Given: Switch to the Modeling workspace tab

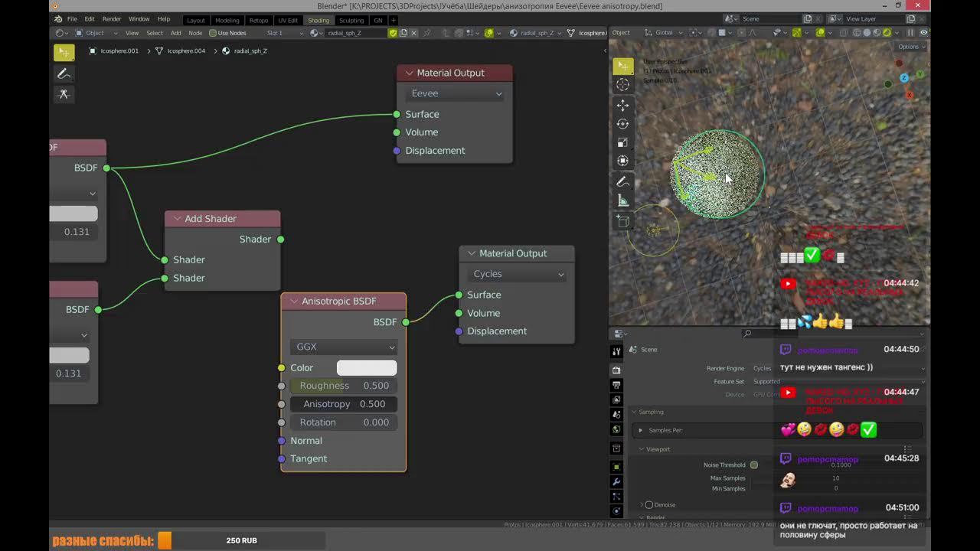Looking at the screenshot, I should pos(227,20).
